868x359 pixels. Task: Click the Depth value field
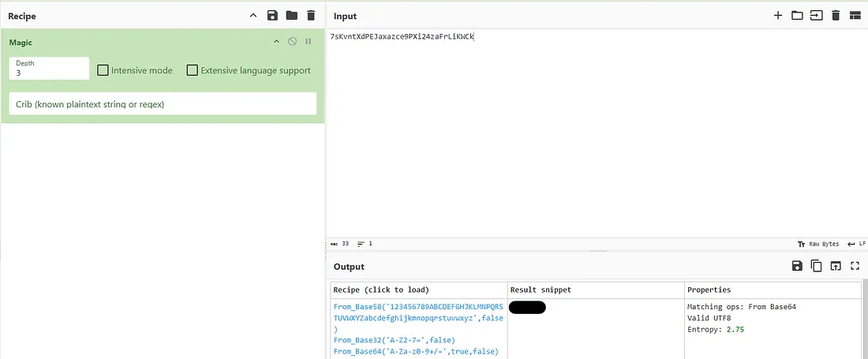(x=49, y=73)
